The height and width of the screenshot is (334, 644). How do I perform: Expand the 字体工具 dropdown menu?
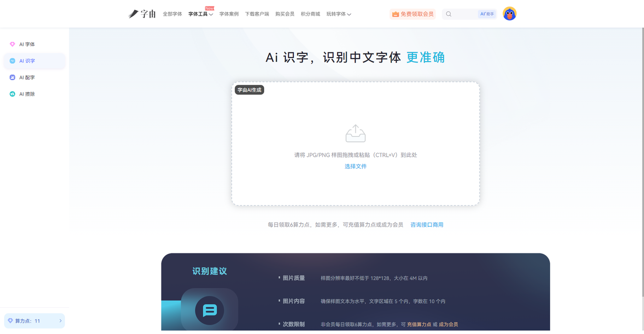tap(200, 14)
